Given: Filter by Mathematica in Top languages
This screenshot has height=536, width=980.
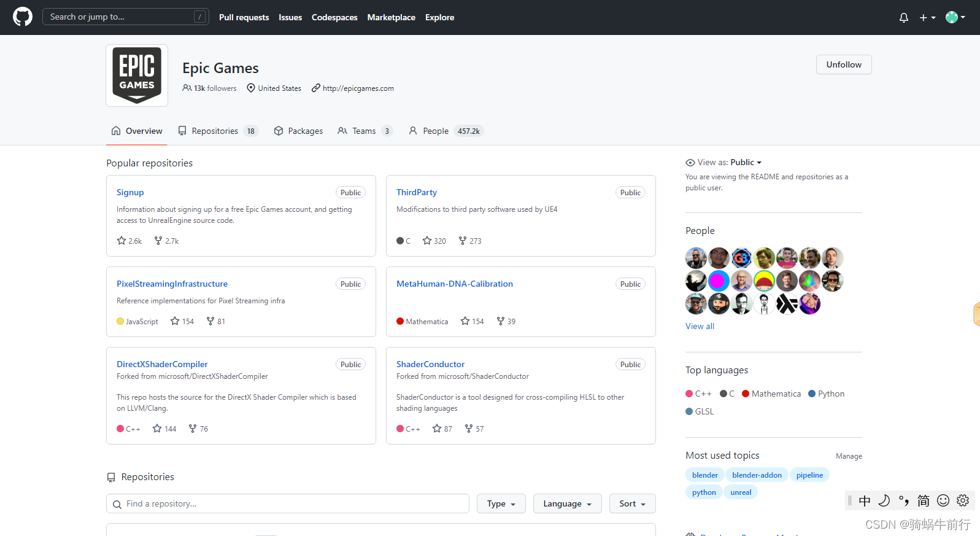Looking at the screenshot, I should 771,394.
